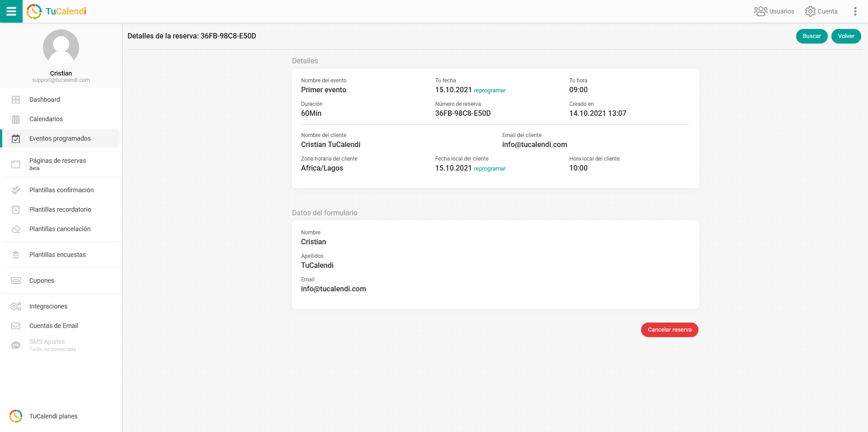Click the Calendarios calendar icon
868x432 pixels.
click(x=16, y=119)
